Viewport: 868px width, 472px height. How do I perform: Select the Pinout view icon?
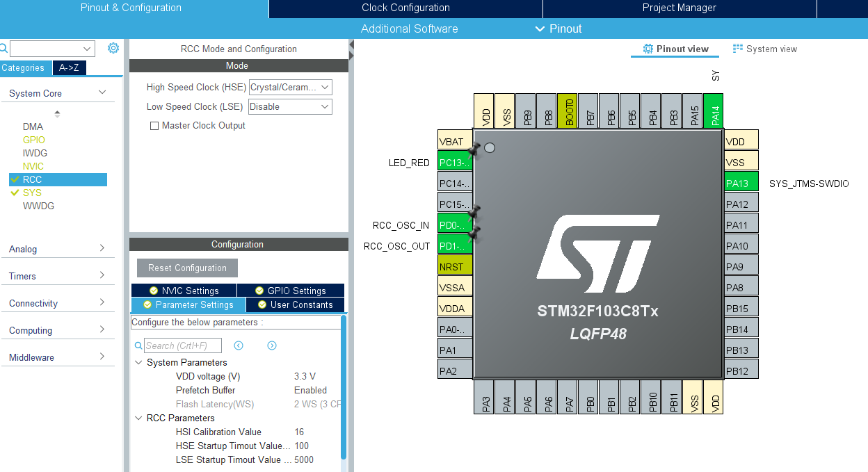[x=673, y=49]
